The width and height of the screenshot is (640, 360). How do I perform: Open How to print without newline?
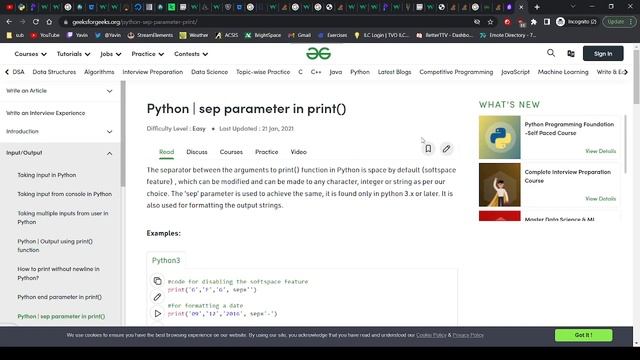(x=58, y=273)
